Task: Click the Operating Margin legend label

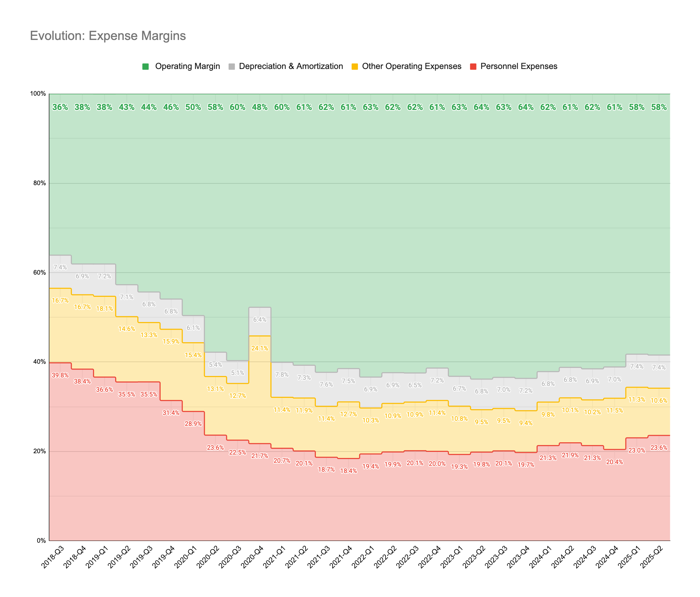Action: click(187, 66)
